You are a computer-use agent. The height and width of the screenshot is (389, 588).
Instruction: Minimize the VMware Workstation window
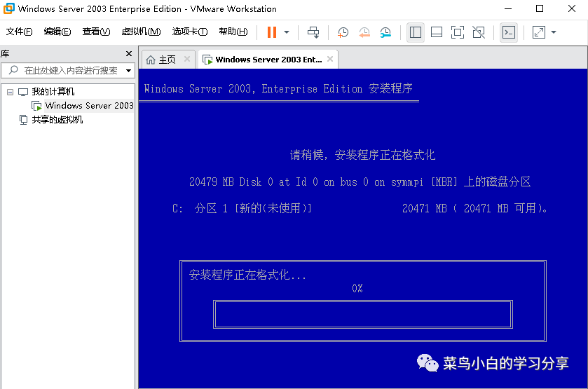point(508,8)
